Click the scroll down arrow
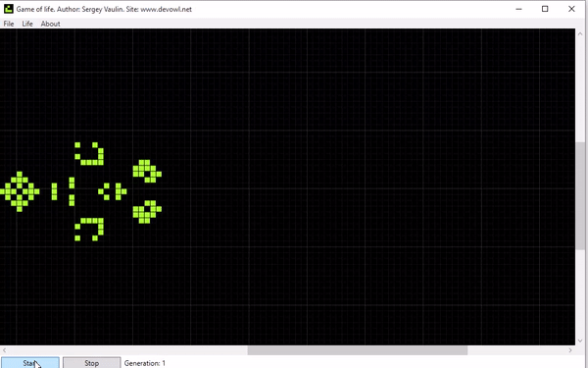 pos(580,341)
